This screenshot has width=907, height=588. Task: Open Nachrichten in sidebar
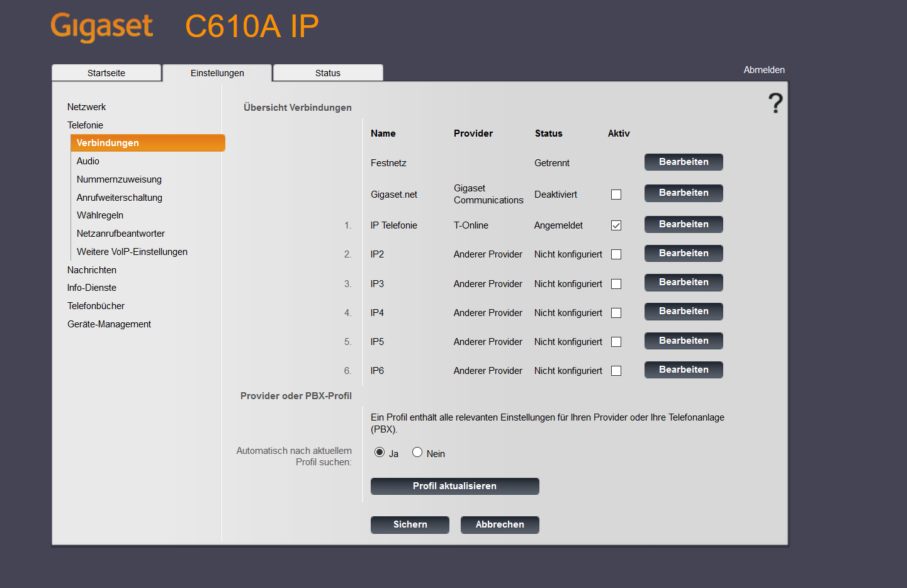click(x=92, y=270)
